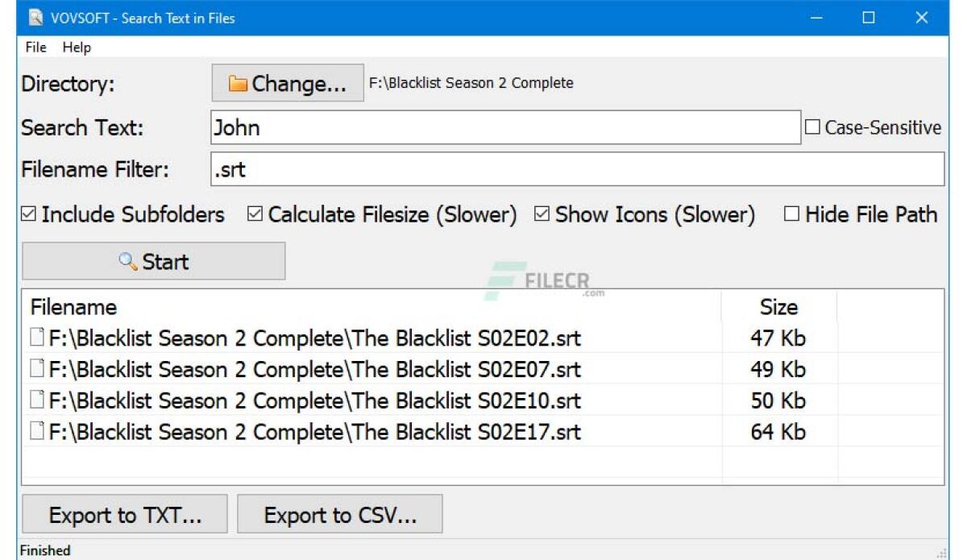This screenshot has width=967, height=560.
Task: Disable Include Subfolders option
Action: tap(27, 214)
